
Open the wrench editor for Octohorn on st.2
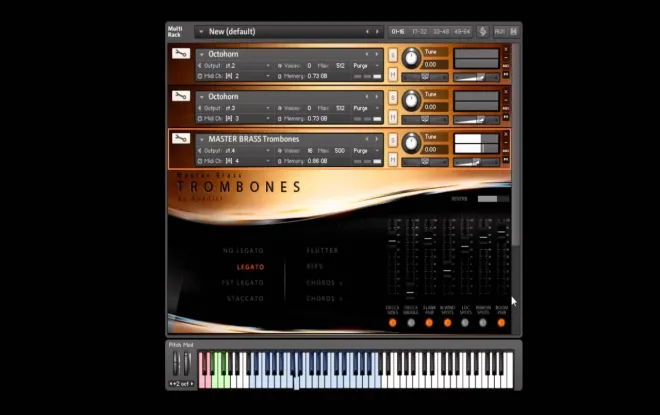click(x=181, y=53)
